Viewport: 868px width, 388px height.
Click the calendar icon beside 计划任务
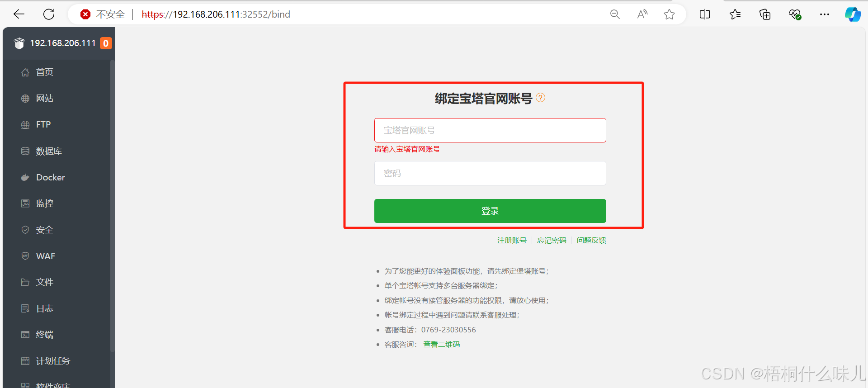coord(25,361)
